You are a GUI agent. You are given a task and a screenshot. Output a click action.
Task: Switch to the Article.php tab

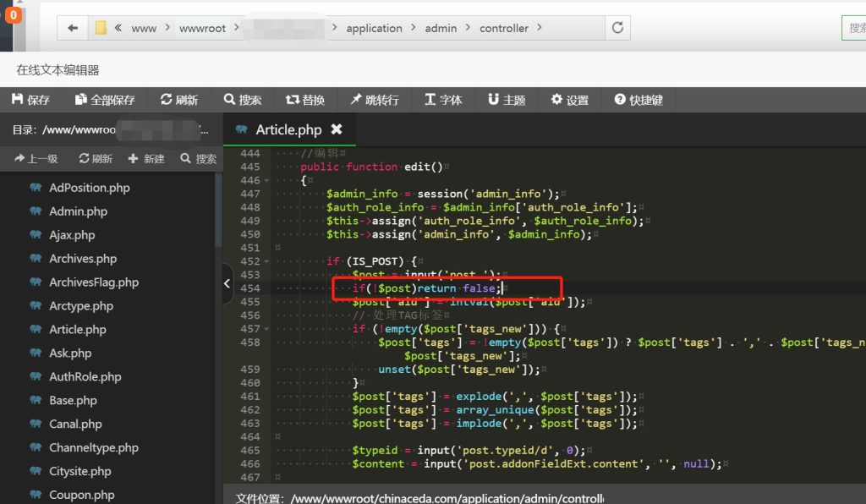pos(288,129)
